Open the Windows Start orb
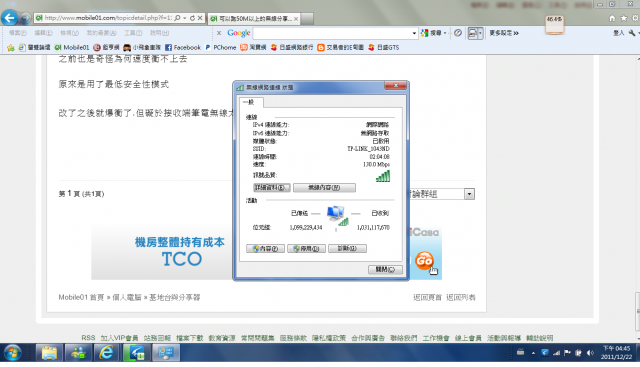This screenshot has width=640, height=367. [13, 353]
